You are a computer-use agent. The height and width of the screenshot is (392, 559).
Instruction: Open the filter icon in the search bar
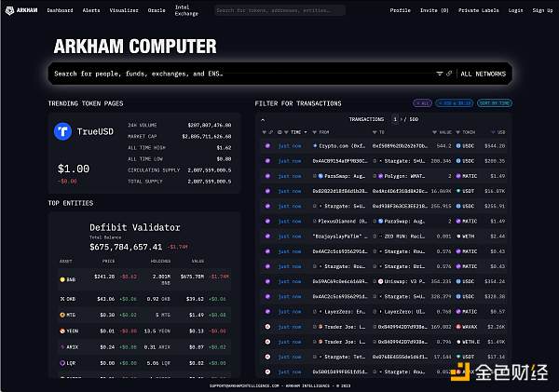point(439,74)
